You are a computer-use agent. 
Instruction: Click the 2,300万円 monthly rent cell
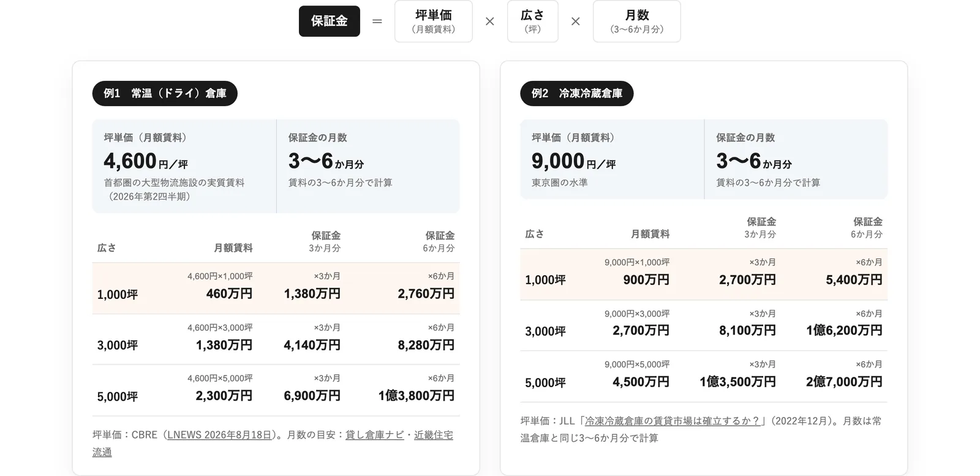click(224, 396)
